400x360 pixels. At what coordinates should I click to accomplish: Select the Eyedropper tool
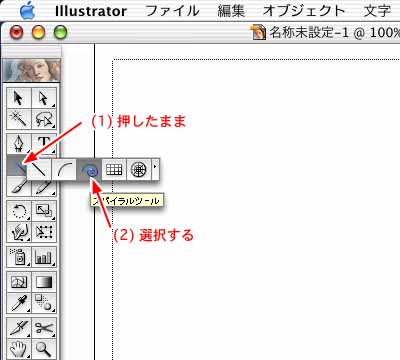click(x=19, y=303)
